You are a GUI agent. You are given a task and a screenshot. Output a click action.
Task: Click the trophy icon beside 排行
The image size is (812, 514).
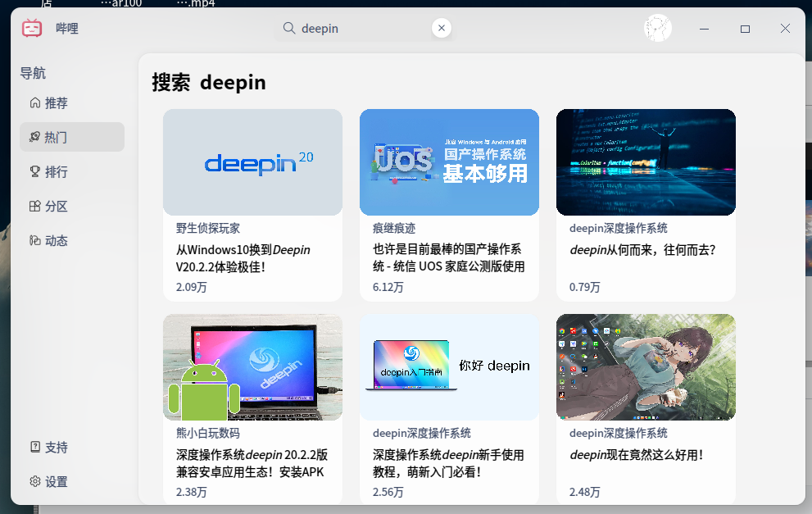(34, 171)
